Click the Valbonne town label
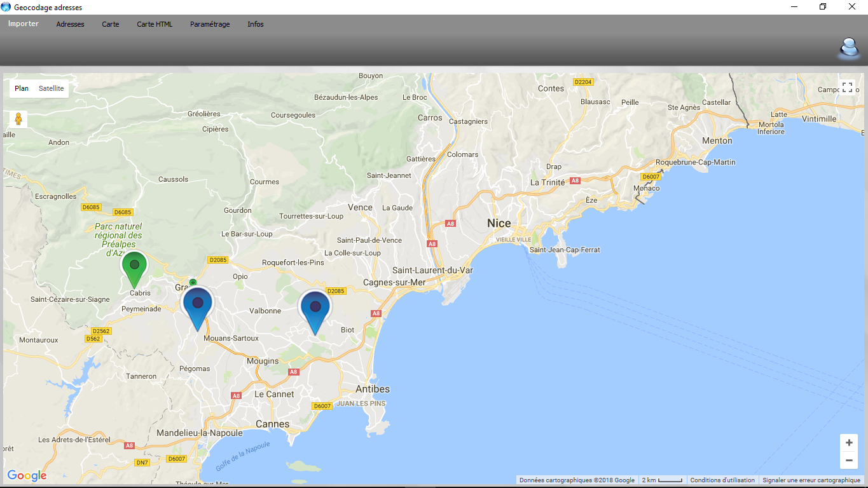This screenshot has height=488, width=868. click(x=265, y=311)
